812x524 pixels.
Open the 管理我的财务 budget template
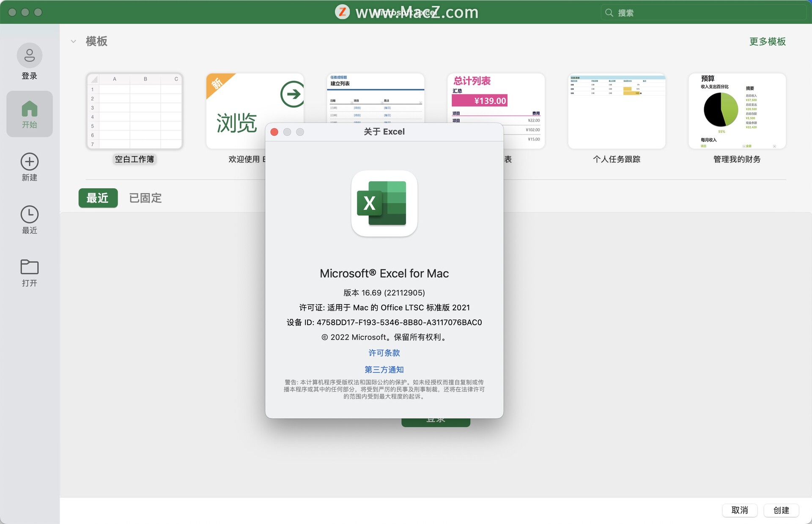click(x=737, y=111)
